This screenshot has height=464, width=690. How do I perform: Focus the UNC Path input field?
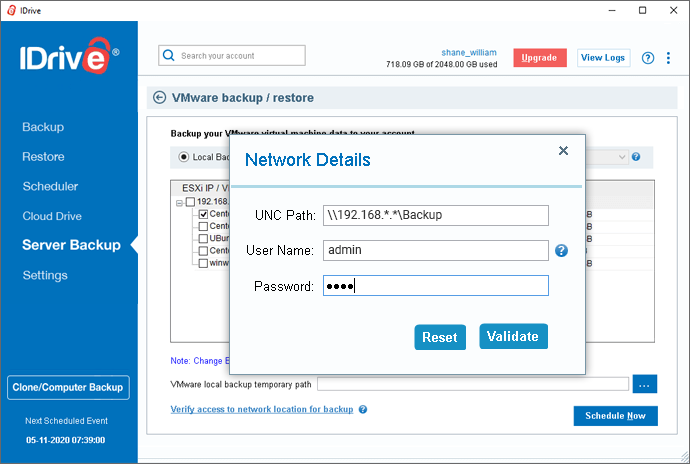coord(436,215)
